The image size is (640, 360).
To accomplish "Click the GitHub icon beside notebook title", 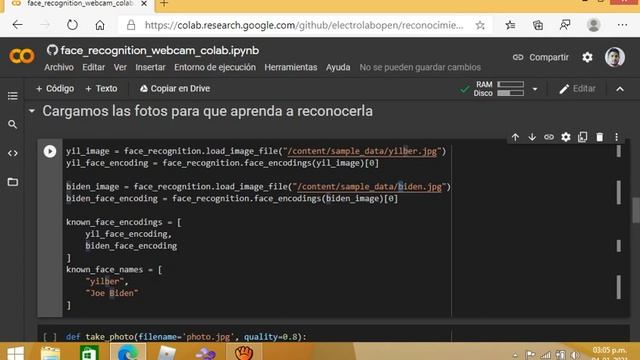I will 52,50.
